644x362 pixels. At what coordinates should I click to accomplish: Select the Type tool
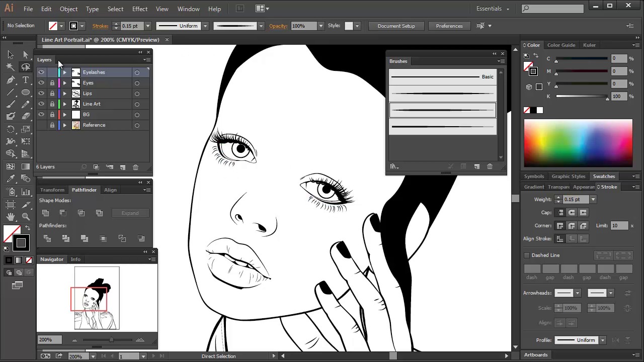click(x=26, y=80)
